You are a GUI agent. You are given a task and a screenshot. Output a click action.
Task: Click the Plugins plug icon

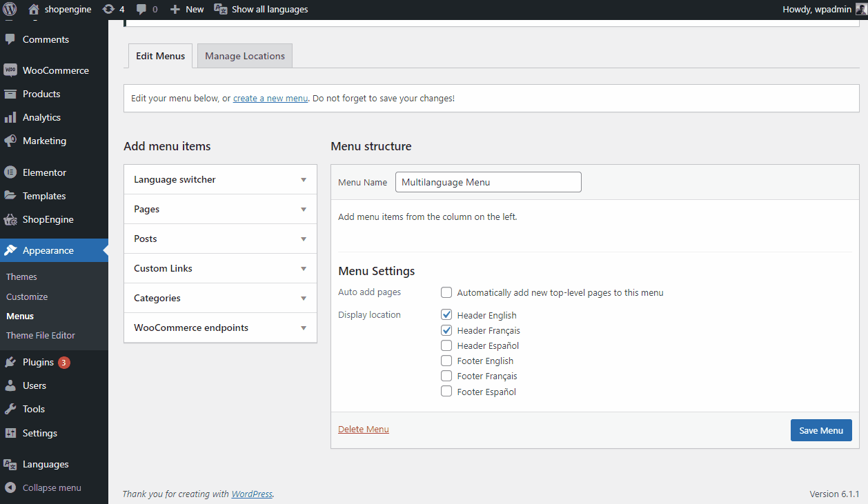[10, 362]
